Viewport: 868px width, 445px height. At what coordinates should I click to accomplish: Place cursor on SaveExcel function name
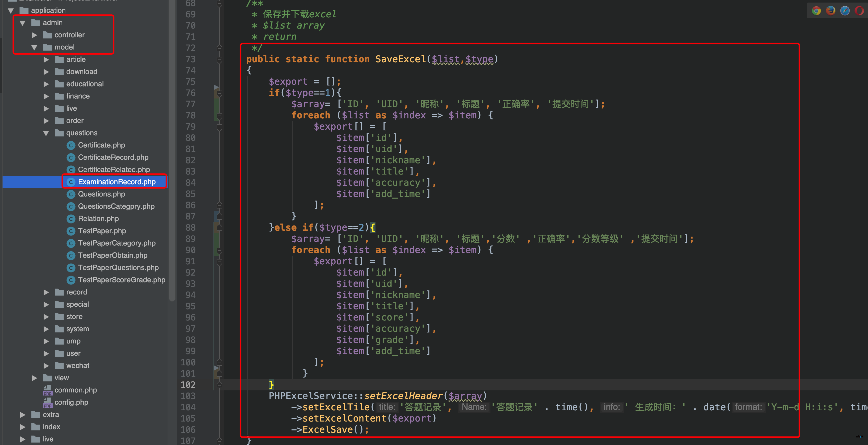(x=401, y=59)
